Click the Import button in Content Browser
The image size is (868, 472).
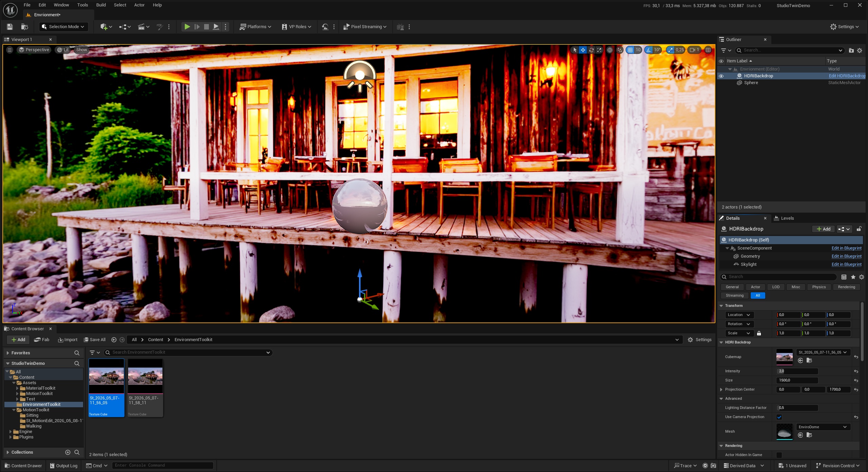click(67, 340)
